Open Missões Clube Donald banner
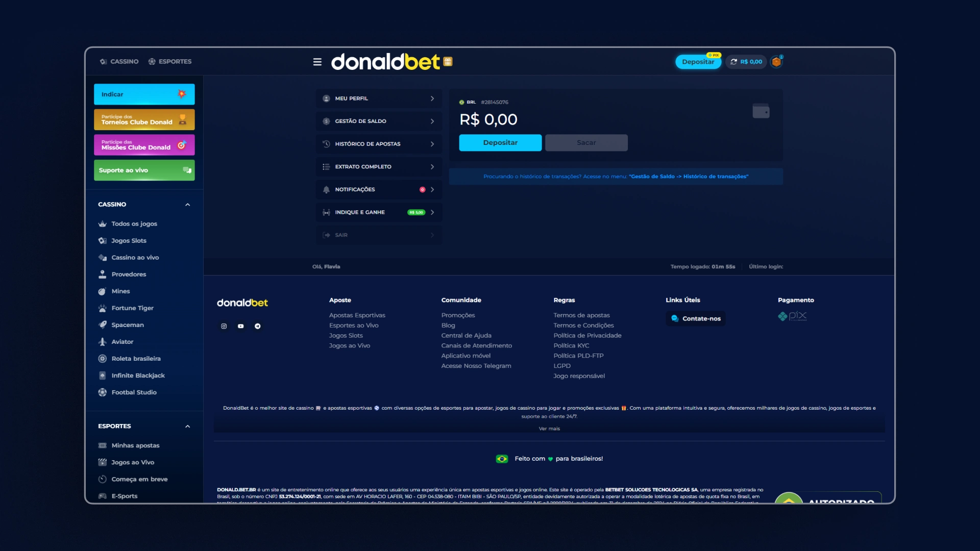This screenshot has height=551, width=980. click(144, 145)
